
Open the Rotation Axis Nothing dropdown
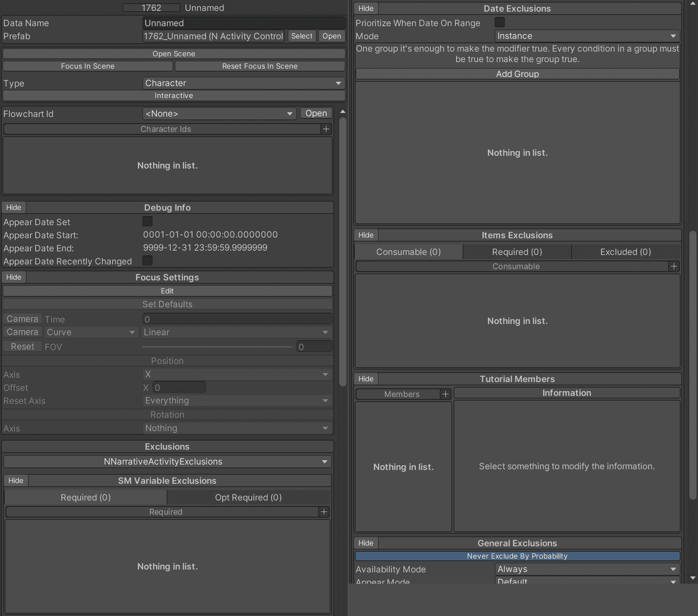point(237,428)
